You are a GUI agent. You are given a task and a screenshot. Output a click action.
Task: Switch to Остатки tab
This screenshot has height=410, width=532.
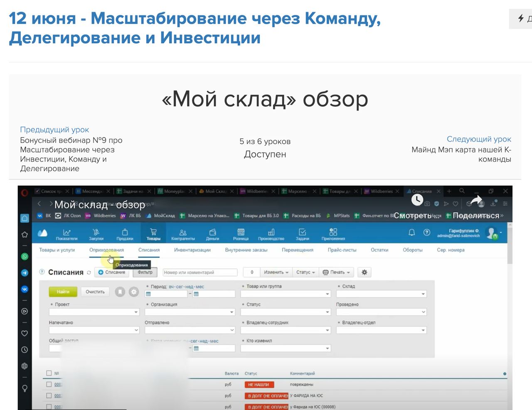(379, 250)
